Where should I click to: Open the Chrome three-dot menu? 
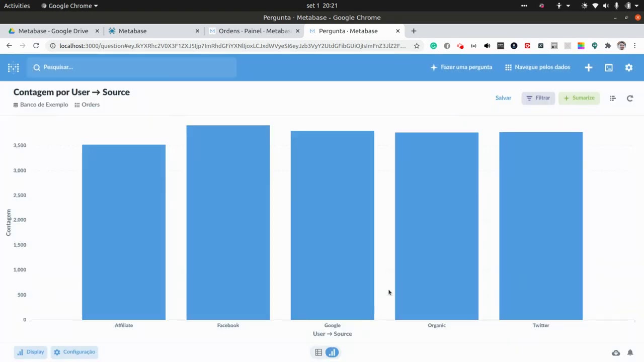(x=635, y=46)
